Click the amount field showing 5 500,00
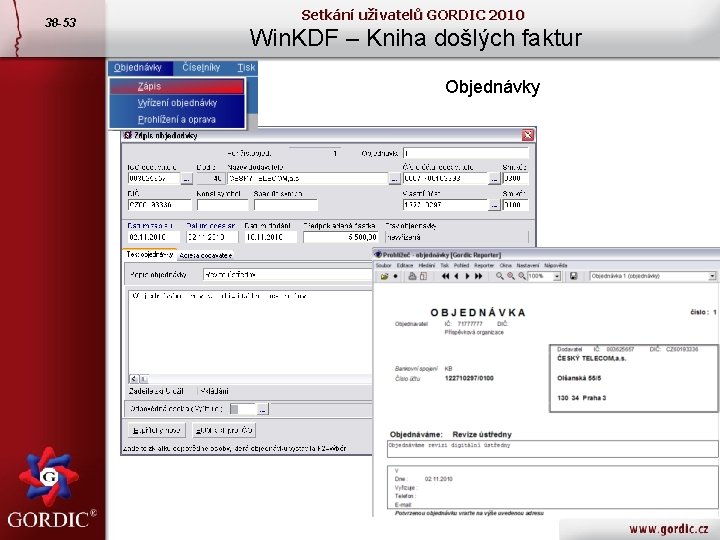This screenshot has width=720, height=540. tap(341, 237)
